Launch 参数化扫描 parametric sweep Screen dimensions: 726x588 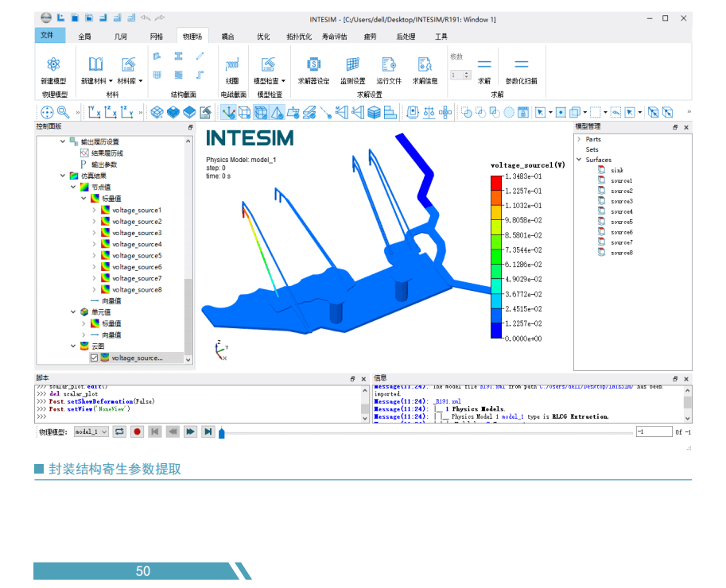click(521, 66)
